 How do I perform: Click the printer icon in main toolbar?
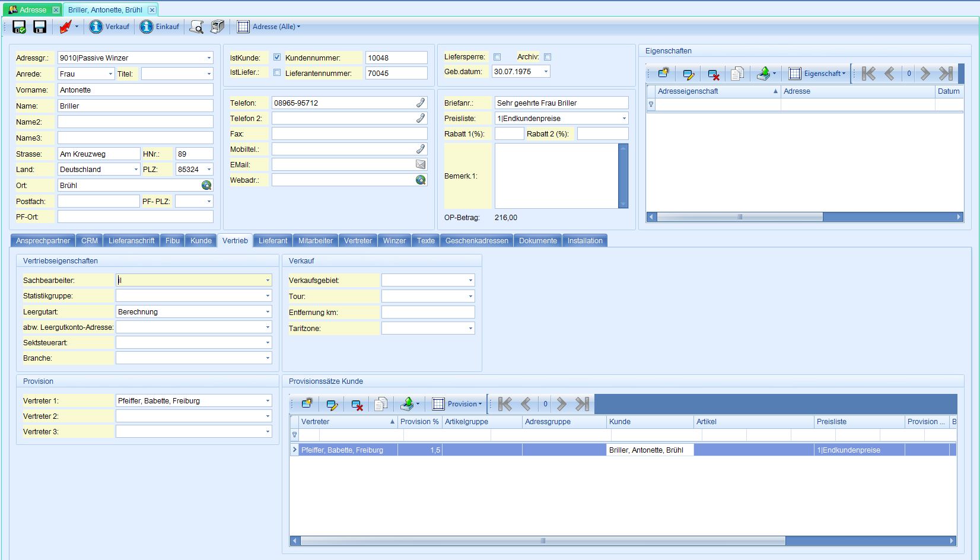[x=218, y=27]
